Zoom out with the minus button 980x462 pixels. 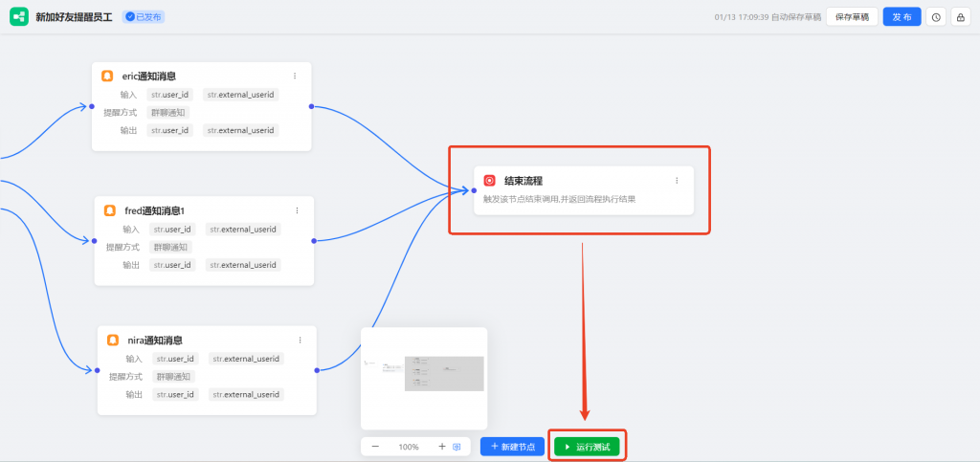(x=375, y=447)
